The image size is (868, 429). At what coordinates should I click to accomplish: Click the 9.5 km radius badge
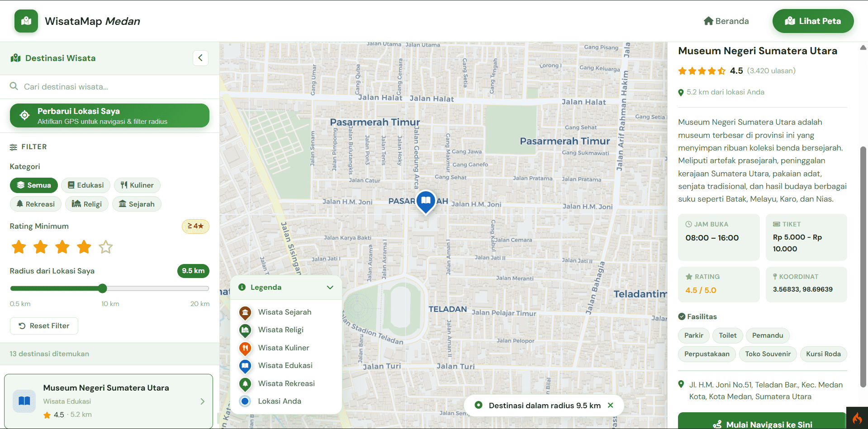pos(193,271)
